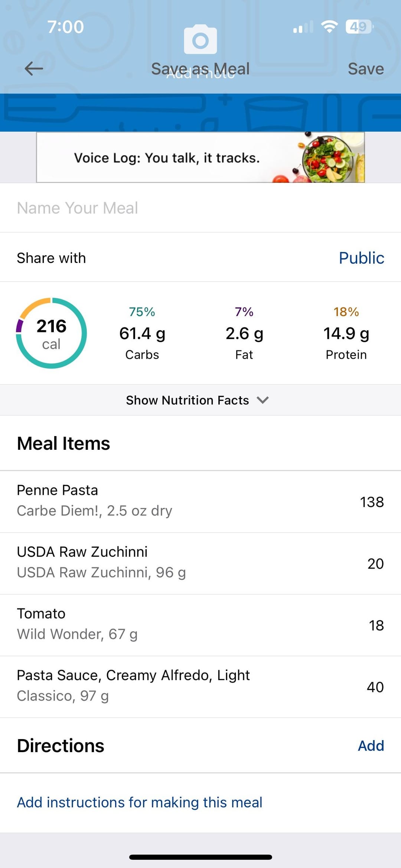Expand Show Nutrition Facts chevron
The width and height of the screenshot is (401, 868).
(x=263, y=400)
